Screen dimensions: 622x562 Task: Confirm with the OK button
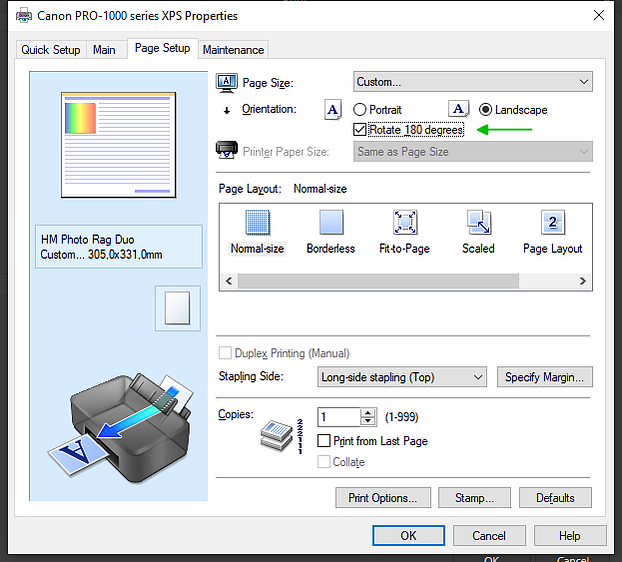tap(409, 536)
